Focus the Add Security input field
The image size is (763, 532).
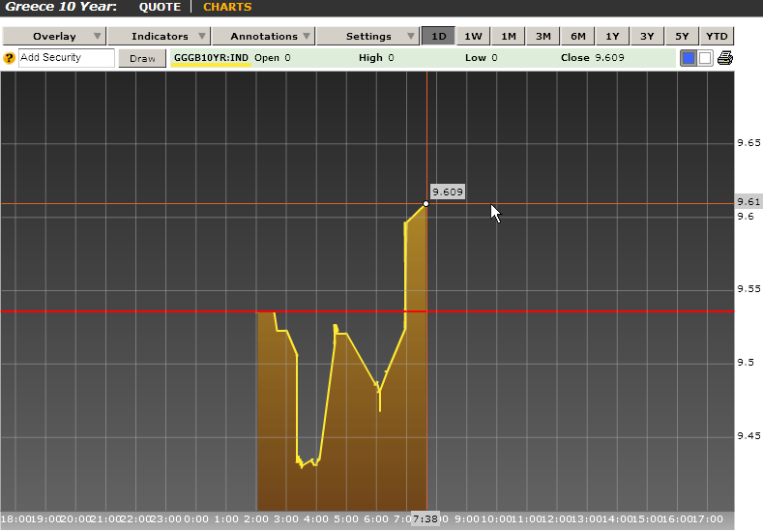pyautogui.click(x=67, y=57)
